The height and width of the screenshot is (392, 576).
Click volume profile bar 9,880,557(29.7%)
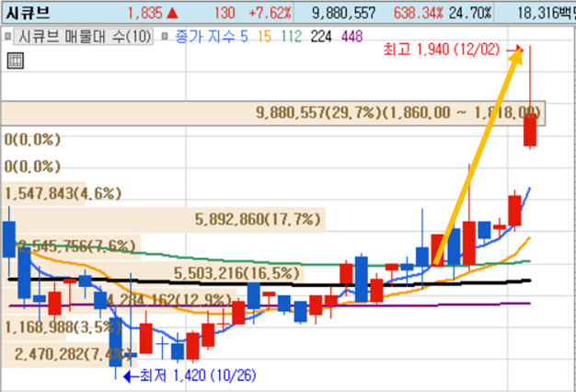[273, 113]
